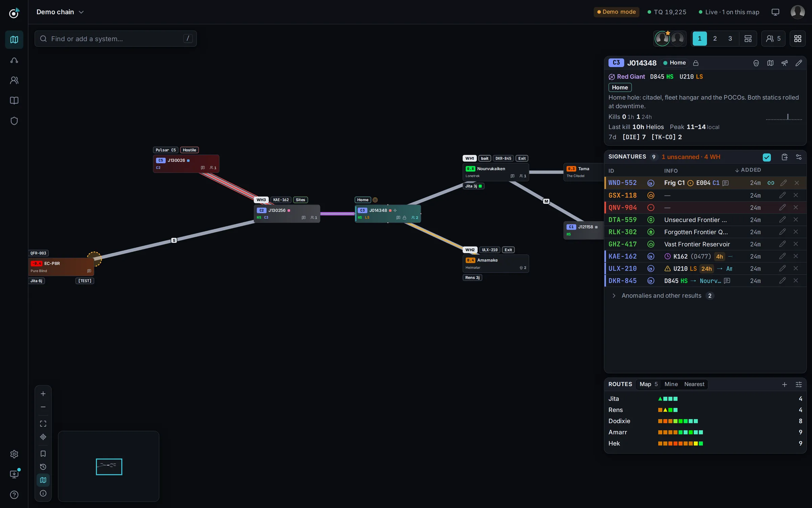The height and width of the screenshot is (508, 812).
Task: Delete the GSX-118 signature
Action: point(796,195)
